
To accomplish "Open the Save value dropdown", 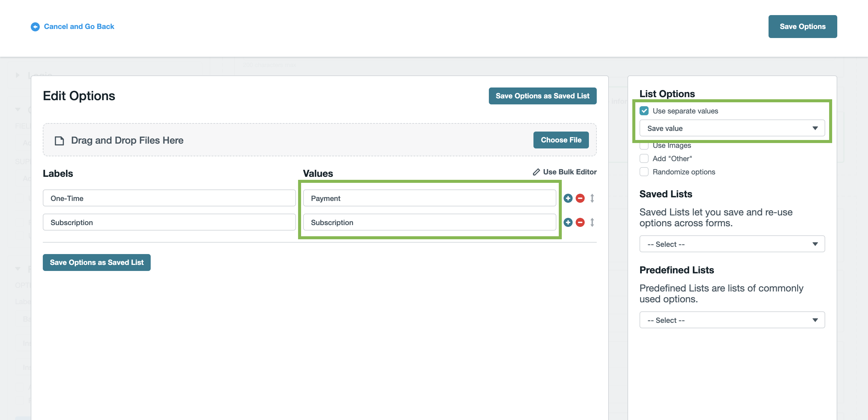I will click(732, 128).
